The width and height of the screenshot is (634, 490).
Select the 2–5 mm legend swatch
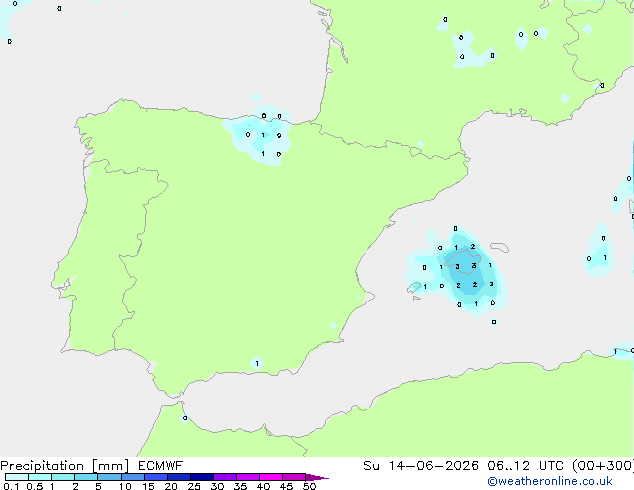click(x=86, y=477)
